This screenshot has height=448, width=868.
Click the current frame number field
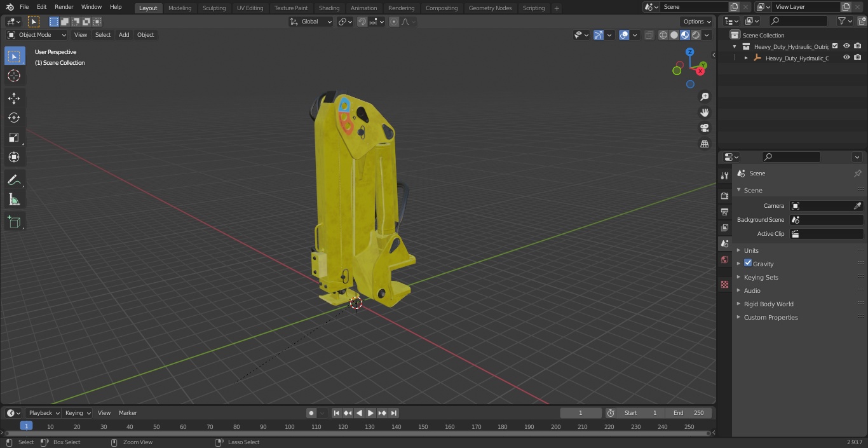click(581, 413)
